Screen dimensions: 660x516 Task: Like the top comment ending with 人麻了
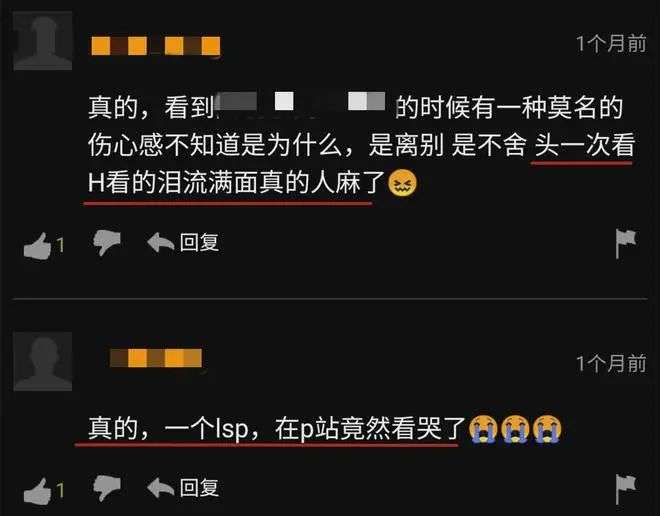point(37,246)
